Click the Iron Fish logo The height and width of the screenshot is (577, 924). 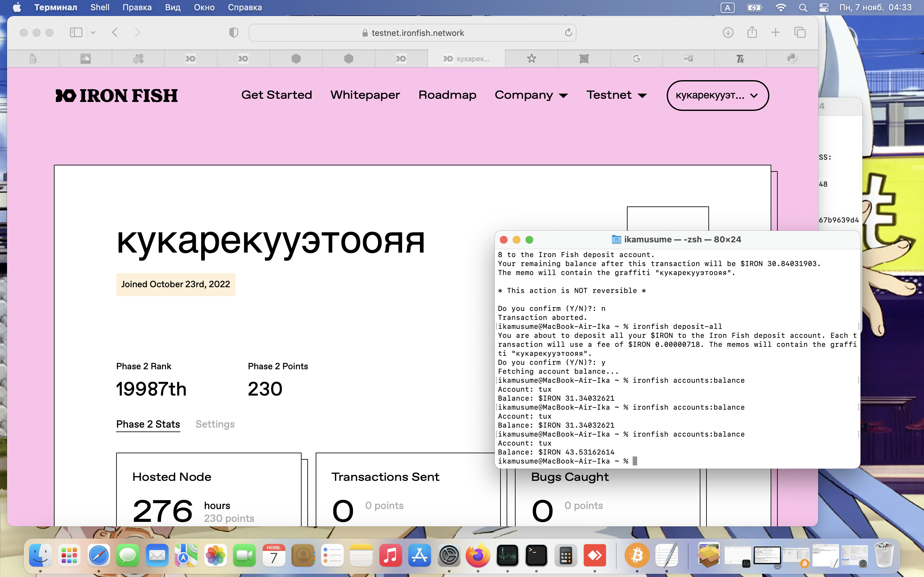pyautogui.click(x=116, y=96)
